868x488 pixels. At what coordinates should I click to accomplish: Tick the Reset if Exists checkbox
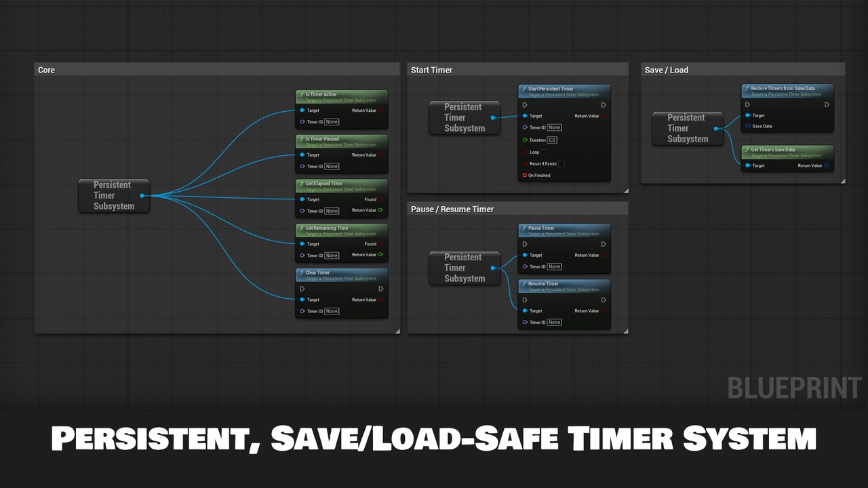click(561, 163)
